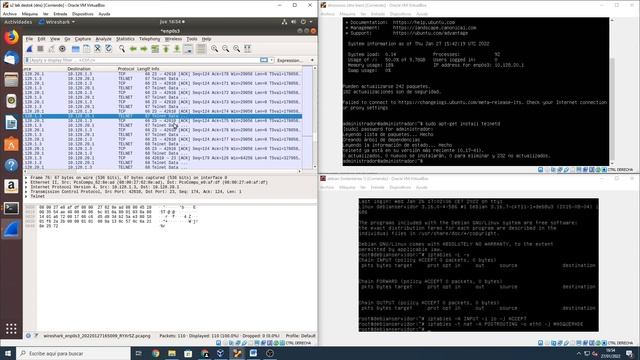640x360 pixels.
Task: Open Windows notification center icon
Action: click(629, 353)
